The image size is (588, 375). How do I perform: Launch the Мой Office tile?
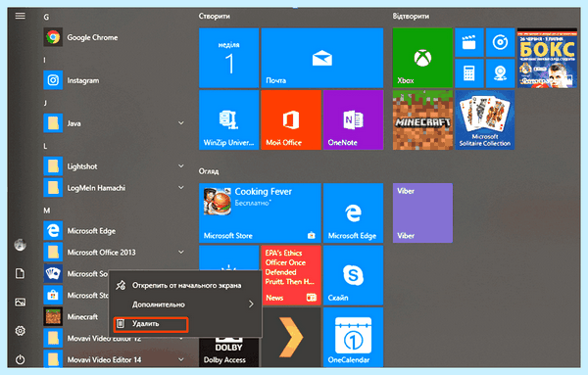click(x=291, y=119)
